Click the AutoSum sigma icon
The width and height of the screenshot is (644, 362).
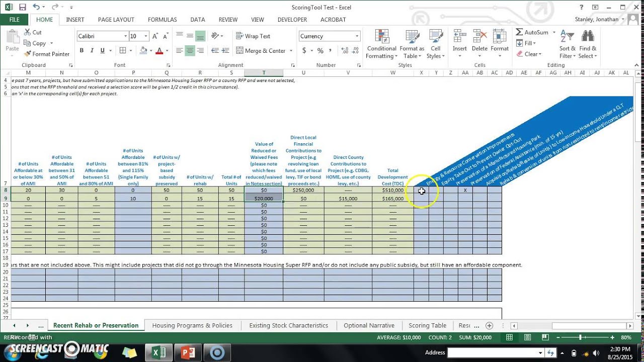click(x=519, y=32)
